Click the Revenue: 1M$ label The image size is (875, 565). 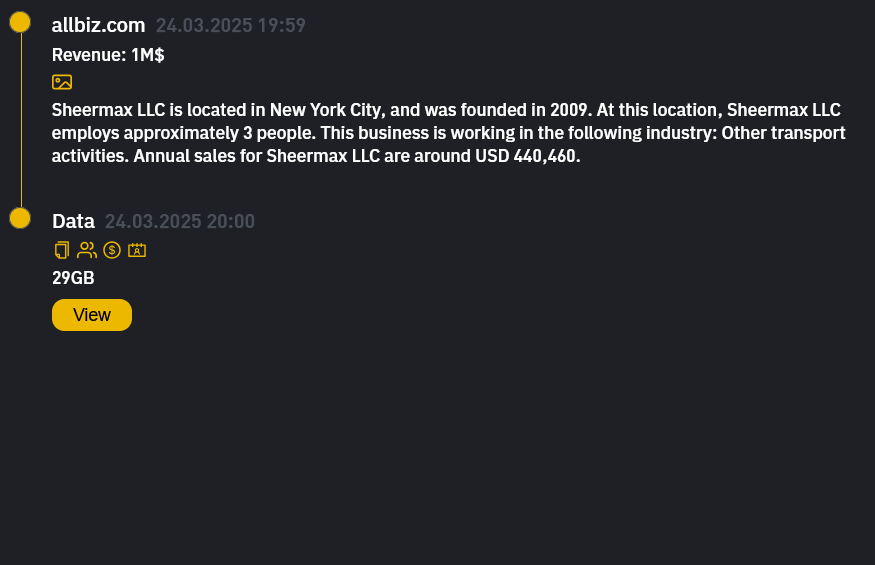tap(108, 55)
